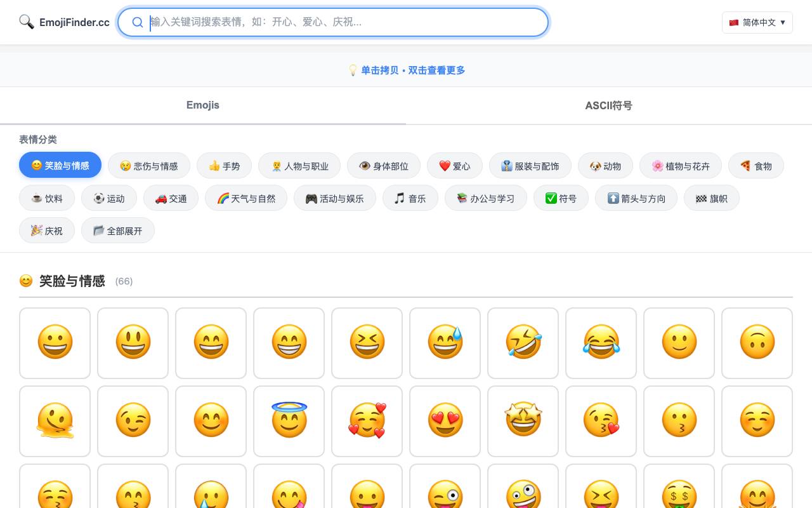Screen dimensions: 812x508
Task: Click the EmojiFinder.cc logo
Action: pyautogui.click(x=64, y=22)
